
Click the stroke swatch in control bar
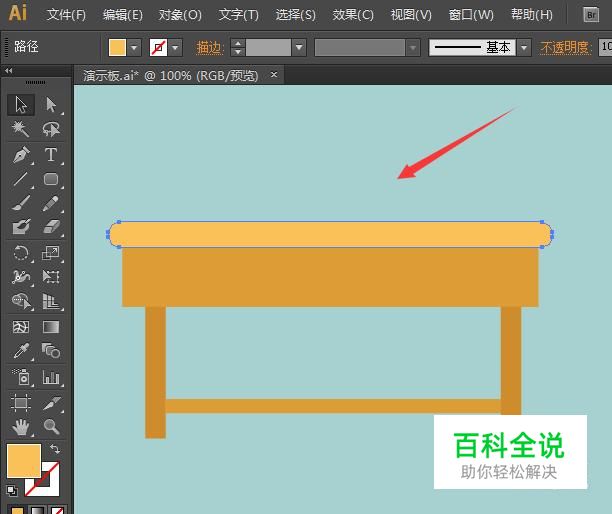158,48
